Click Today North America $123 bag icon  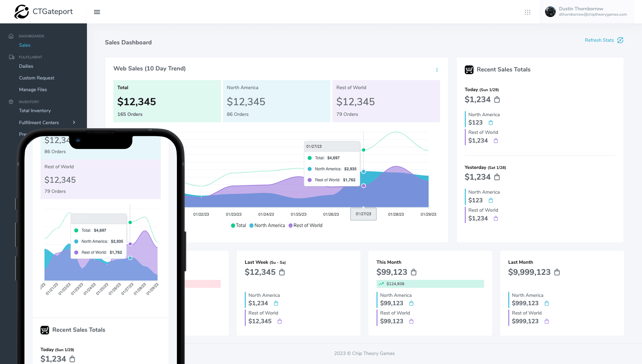click(x=491, y=123)
